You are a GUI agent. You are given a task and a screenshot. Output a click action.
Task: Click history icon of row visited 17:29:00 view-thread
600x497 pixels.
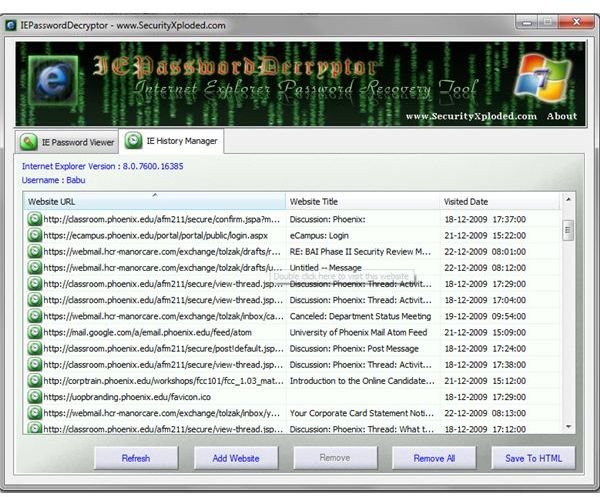(x=34, y=284)
